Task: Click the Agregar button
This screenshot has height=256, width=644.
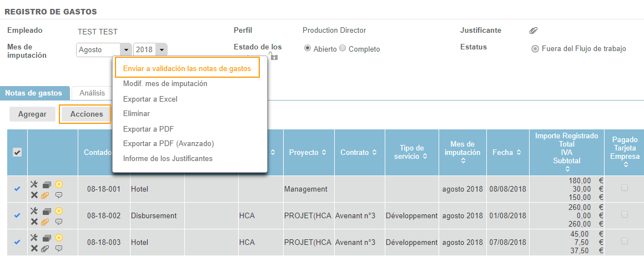Action: coord(32,114)
